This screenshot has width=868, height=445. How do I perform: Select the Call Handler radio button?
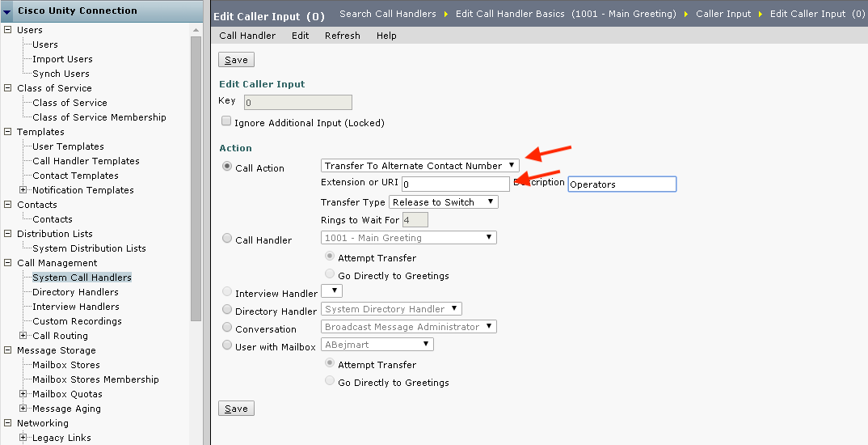227,239
